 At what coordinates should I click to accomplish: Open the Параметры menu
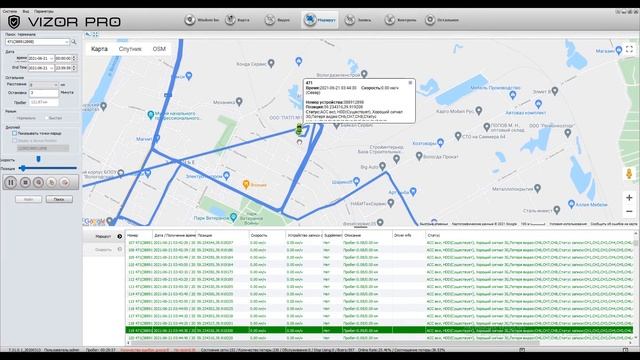44,11
